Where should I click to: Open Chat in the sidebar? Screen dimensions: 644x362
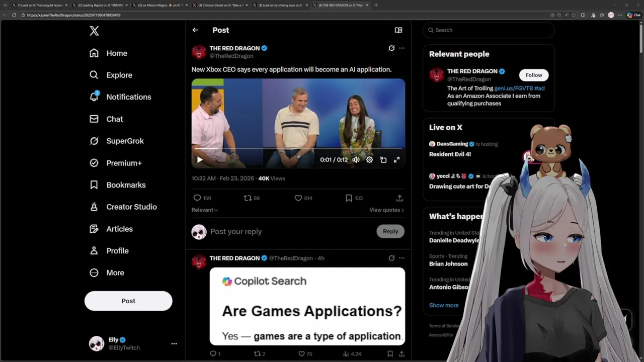(106, 119)
